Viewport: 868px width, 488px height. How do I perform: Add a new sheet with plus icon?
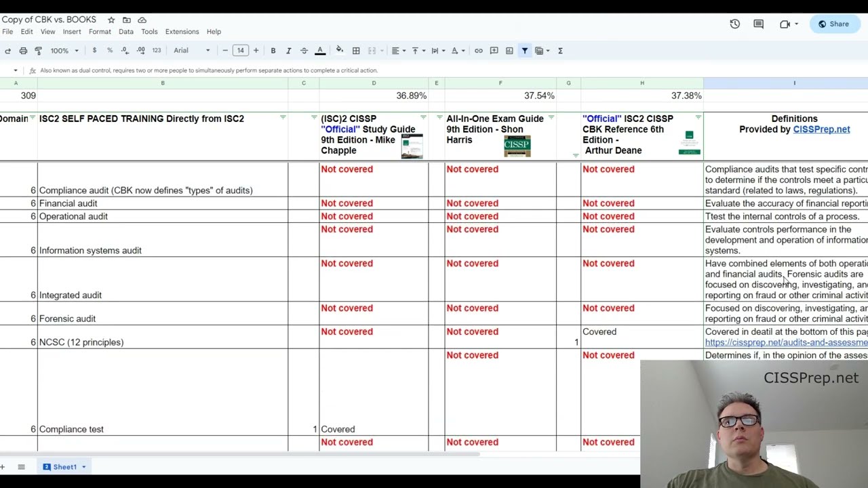3,467
